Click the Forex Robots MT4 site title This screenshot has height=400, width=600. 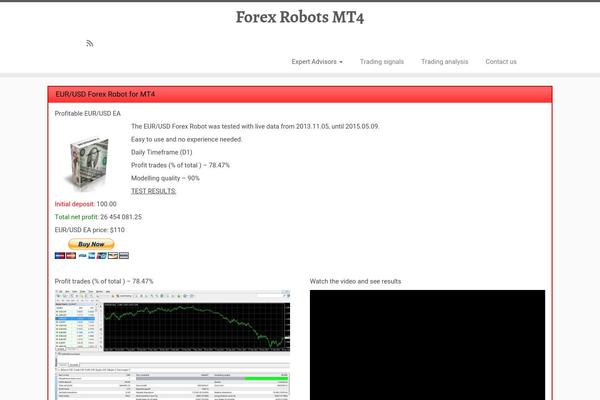pos(300,17)
